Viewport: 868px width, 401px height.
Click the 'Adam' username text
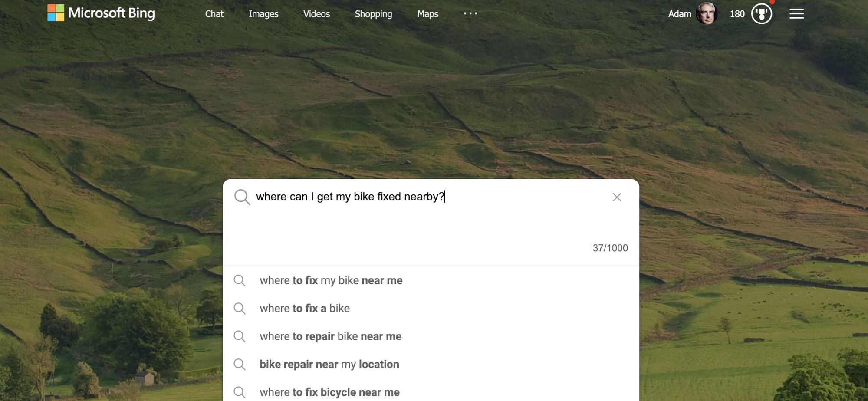click(680, 13)
